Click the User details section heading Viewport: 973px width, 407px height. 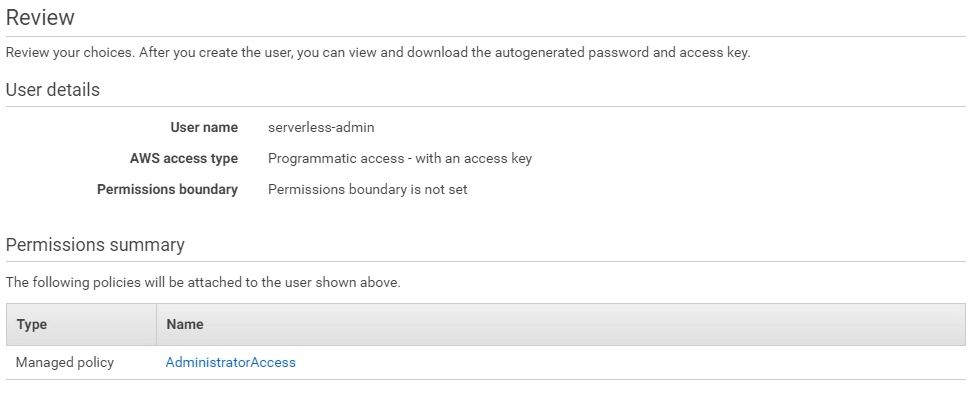(53, 90)
